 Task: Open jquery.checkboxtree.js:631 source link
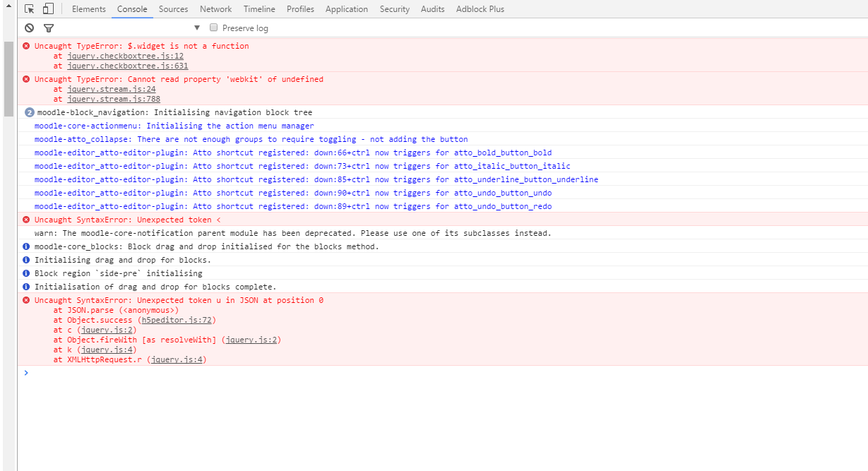(x=128, y=66)
